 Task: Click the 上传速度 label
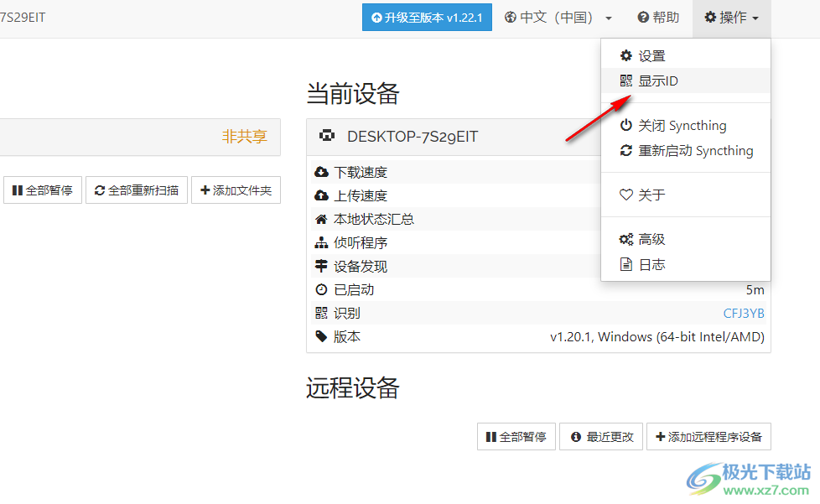[361, 196]
